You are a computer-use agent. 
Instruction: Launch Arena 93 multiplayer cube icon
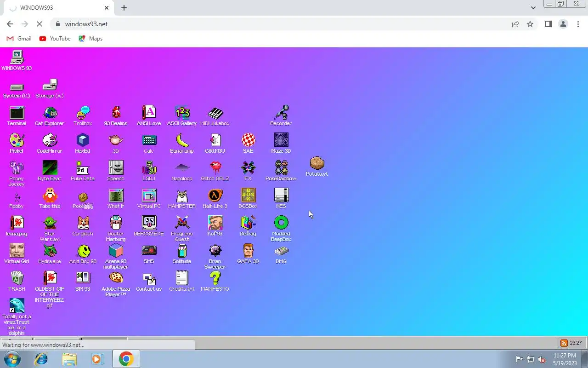pos(116,256)
